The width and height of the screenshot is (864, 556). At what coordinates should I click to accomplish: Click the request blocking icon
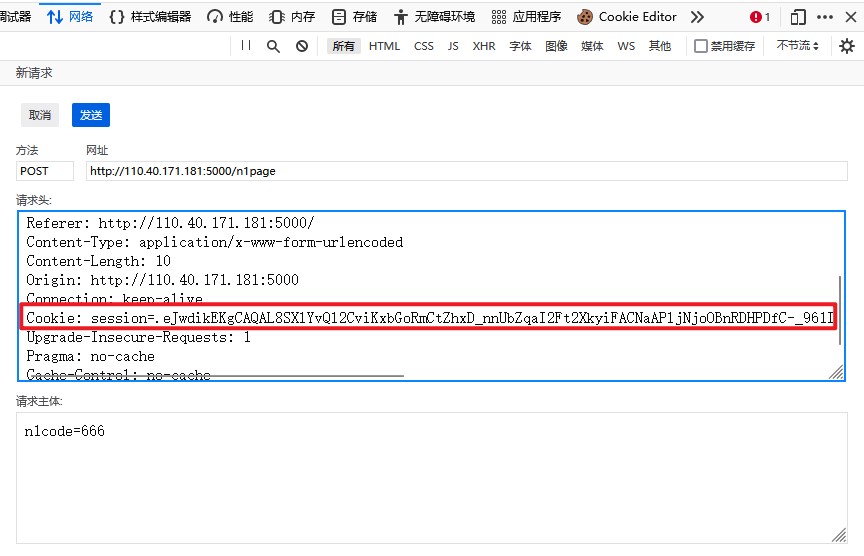coord(301,46)
